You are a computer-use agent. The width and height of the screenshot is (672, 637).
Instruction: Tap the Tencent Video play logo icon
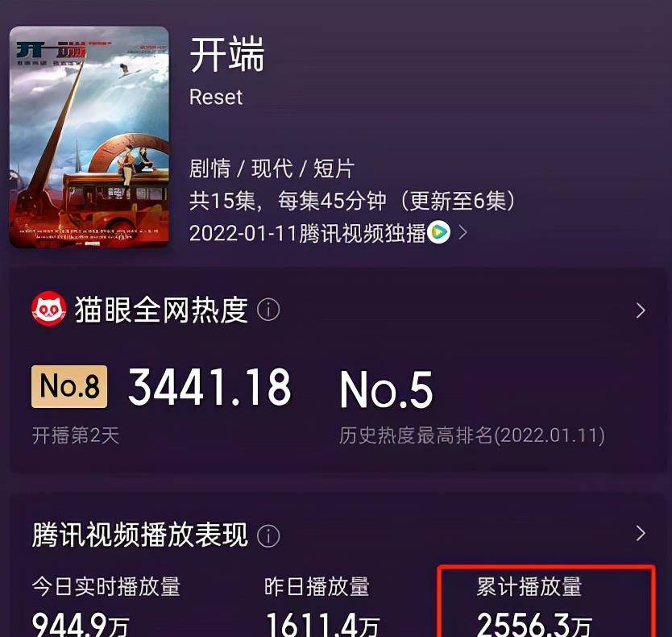coord(438,232)
